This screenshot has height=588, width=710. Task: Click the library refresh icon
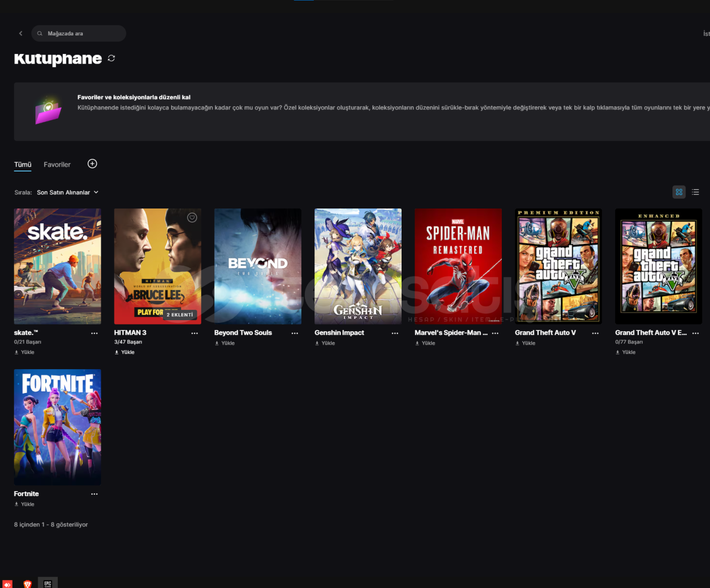point(111,58)
